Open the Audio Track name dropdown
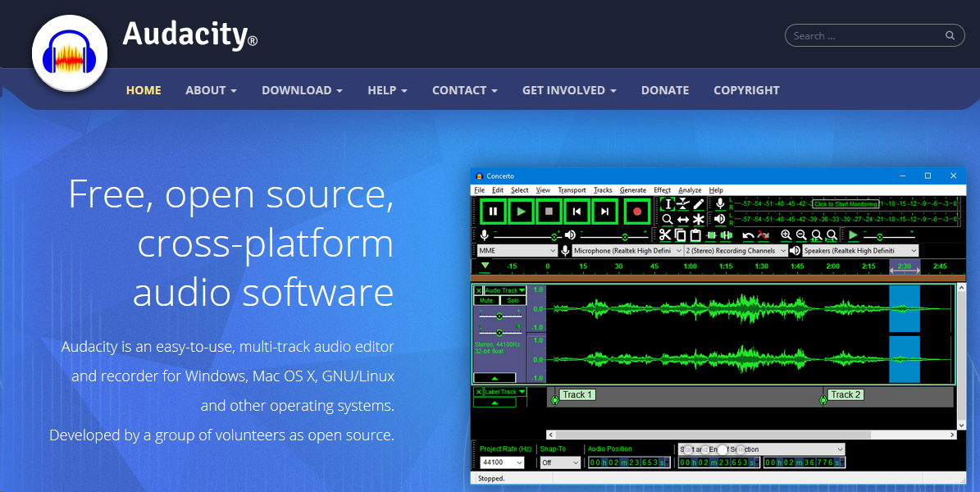 pos(505,291)
